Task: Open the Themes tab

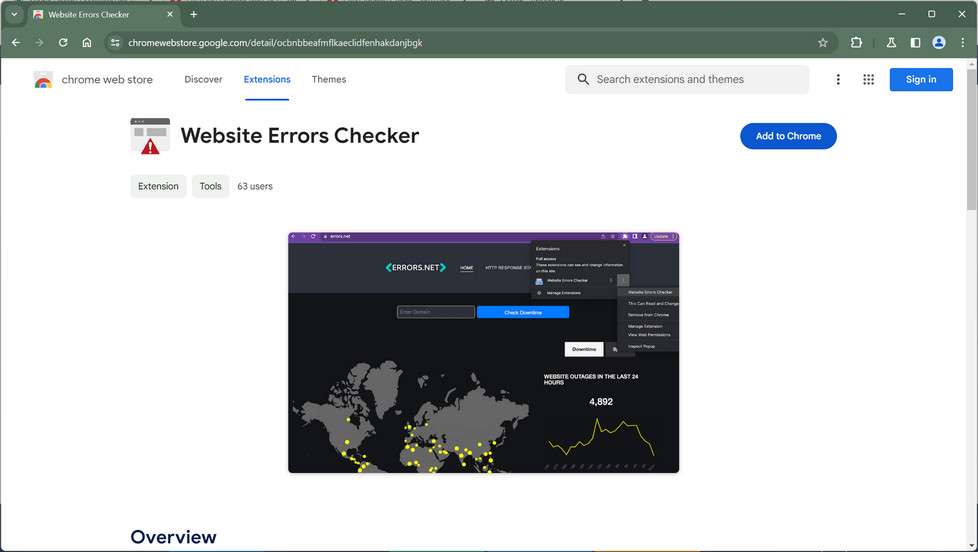Action: (329, 79)
